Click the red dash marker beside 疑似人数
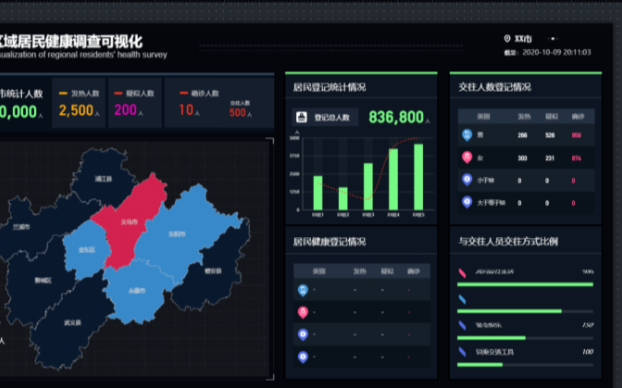Screen dimensions: 622x388 click(118, 93)
